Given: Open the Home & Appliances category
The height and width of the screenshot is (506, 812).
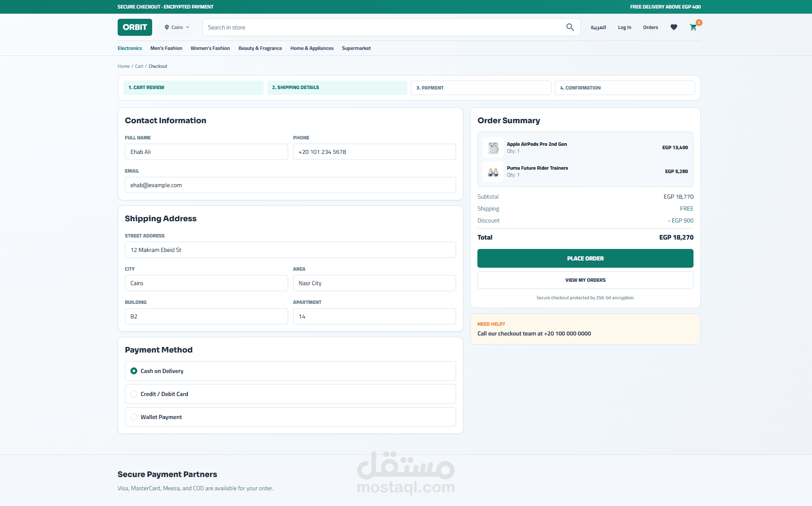Looking at the screenshot, I should 312,48.
